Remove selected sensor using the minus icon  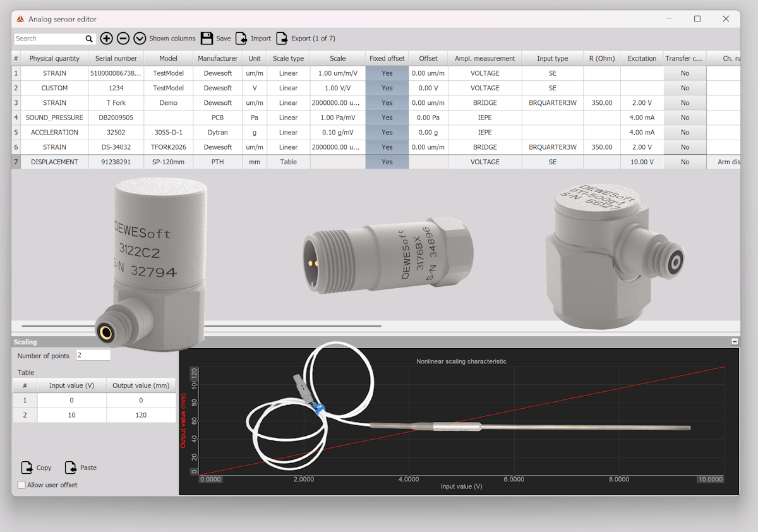coord(123,38)
